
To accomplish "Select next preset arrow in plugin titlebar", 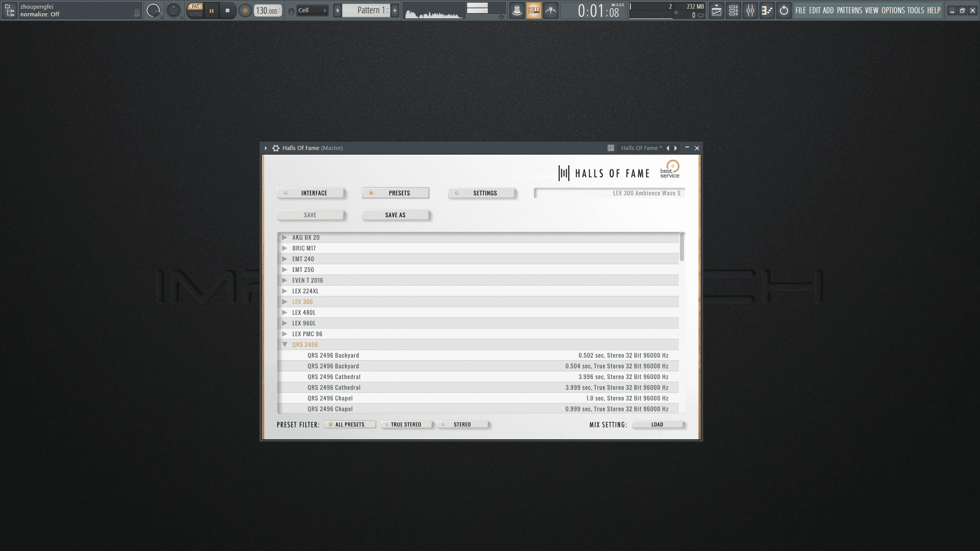I will (x=676, y=148).
